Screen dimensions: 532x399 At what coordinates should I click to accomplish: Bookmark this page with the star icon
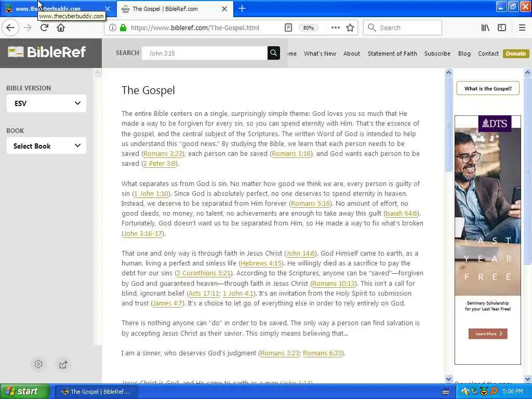350,28
